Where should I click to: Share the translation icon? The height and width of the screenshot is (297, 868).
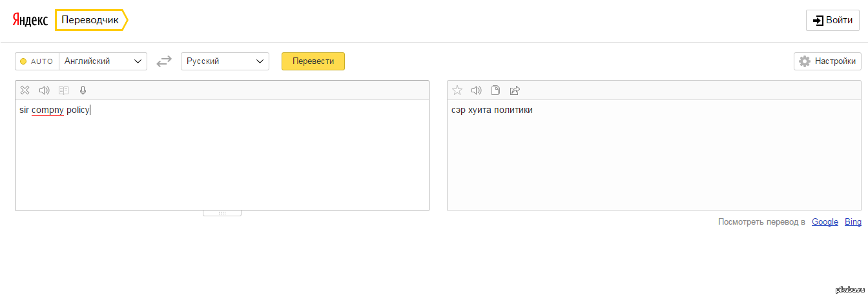(x=515, y=90)
